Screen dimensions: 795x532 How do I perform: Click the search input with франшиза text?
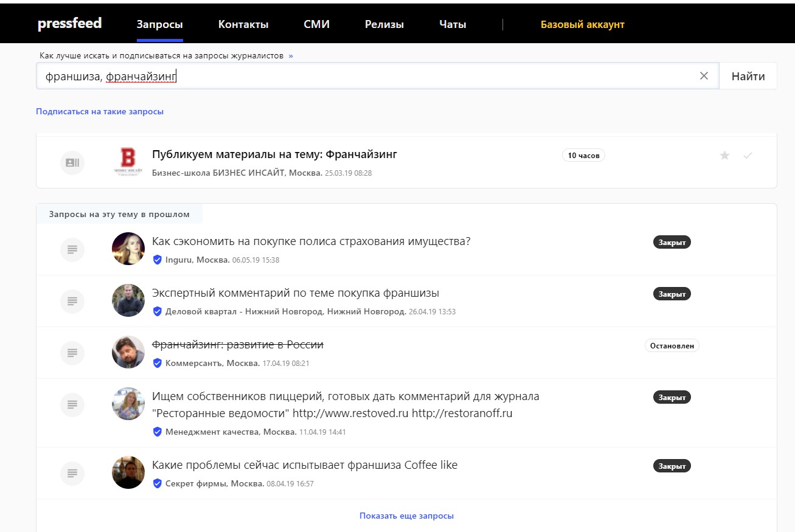pyautogui.click(x=365, y=76)
